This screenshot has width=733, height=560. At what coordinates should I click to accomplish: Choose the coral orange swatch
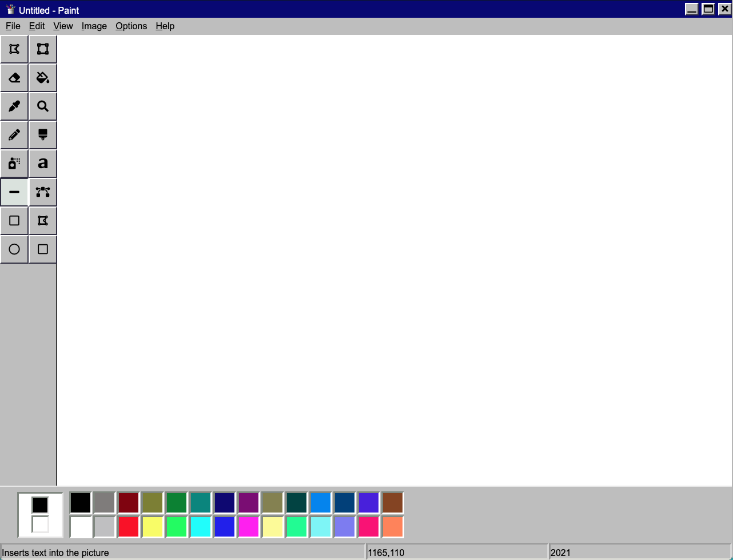pyautogui.click(x=393, y=527)
